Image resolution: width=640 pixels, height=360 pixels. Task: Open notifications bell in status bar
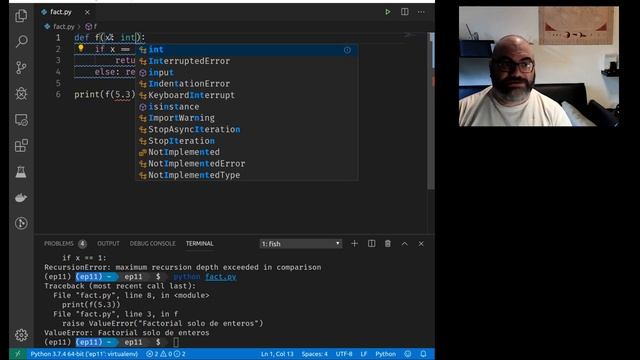click(x=423, y=354)
